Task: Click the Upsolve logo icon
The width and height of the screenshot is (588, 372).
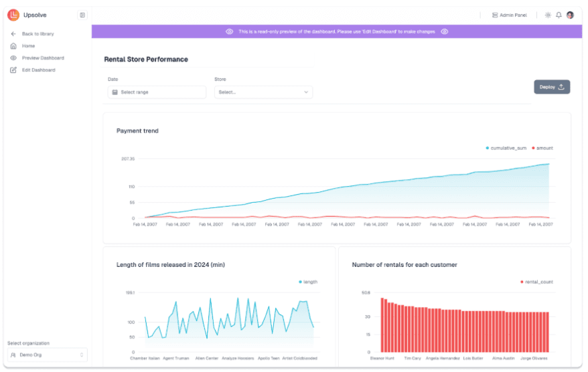Action: point(13,15)
